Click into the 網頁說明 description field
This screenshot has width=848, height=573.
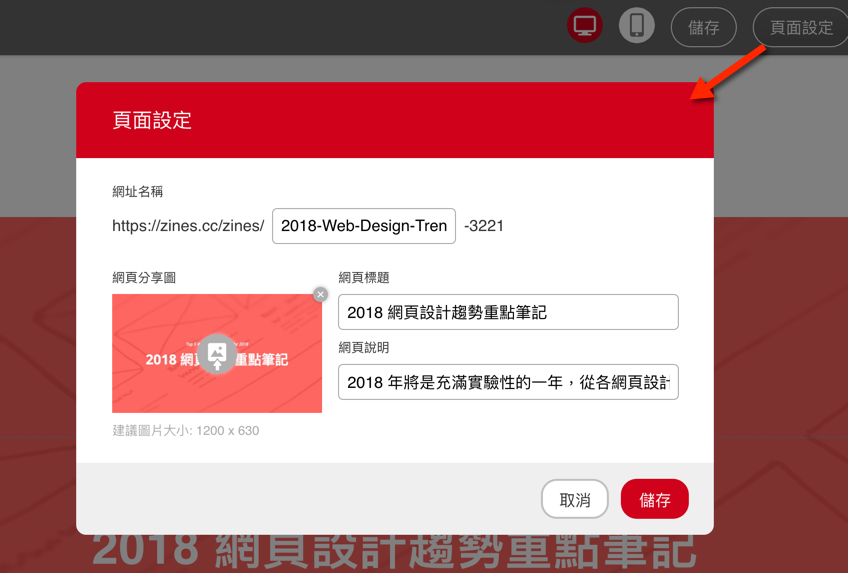508,382
